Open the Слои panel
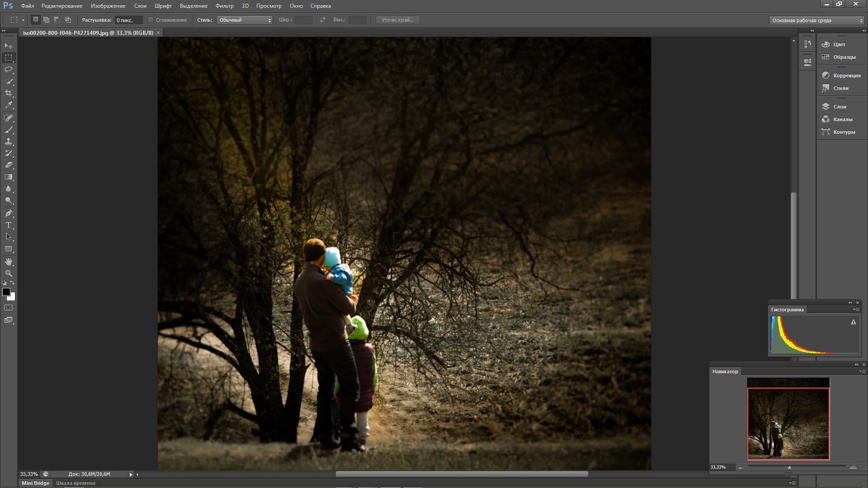 840,107
